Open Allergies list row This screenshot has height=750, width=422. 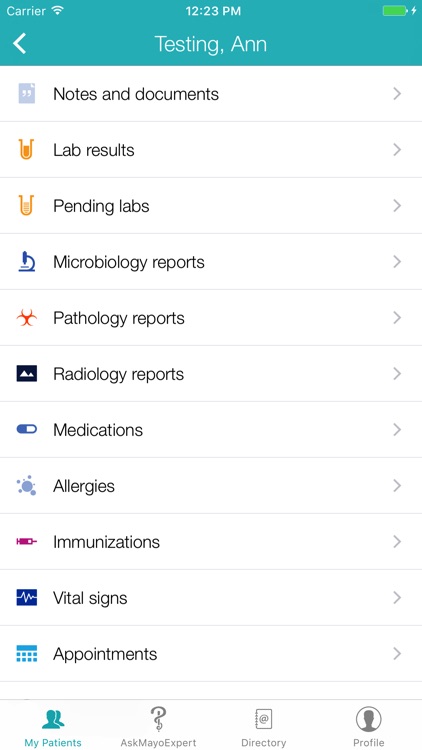coord(211,485)
